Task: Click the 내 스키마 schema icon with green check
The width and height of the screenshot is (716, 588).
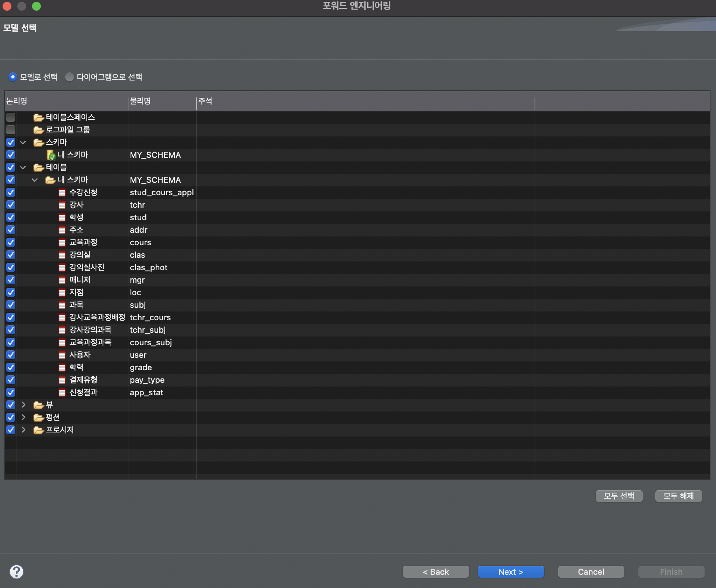Action: tap(51, 155)
